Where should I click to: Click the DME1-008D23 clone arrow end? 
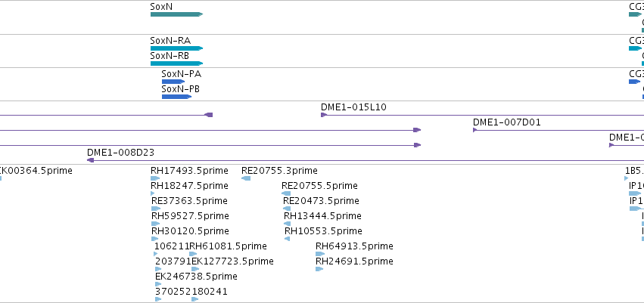pyautogui.click(x=90, y=160)
